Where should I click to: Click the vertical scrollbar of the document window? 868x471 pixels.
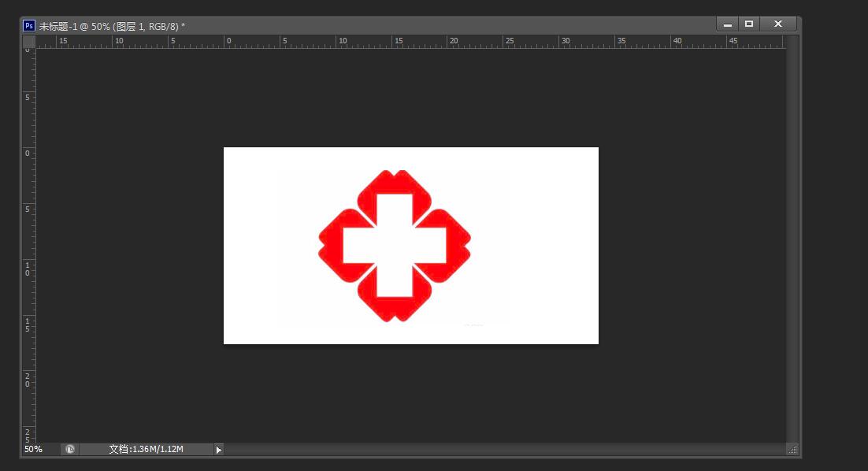pos(792,239)
